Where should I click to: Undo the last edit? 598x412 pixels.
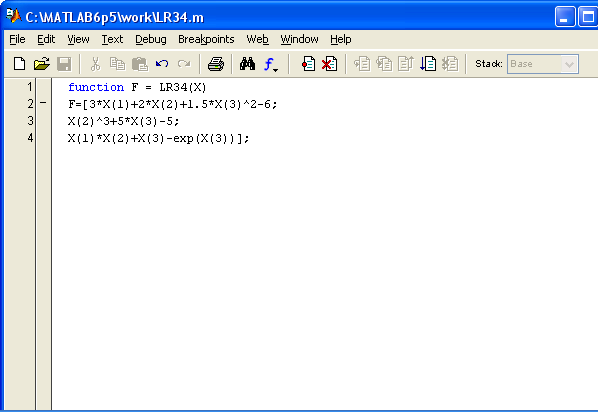162,64
